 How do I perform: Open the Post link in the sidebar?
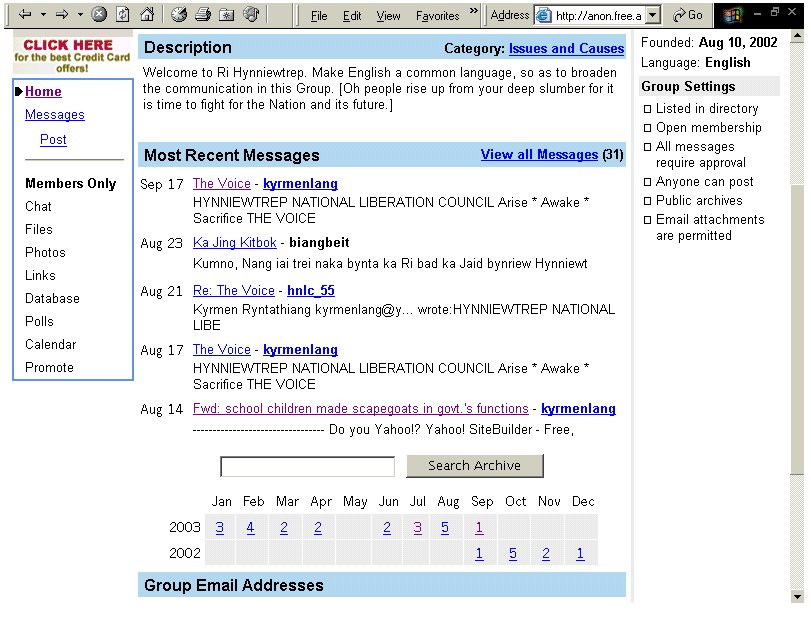click(x=53, y=140)
